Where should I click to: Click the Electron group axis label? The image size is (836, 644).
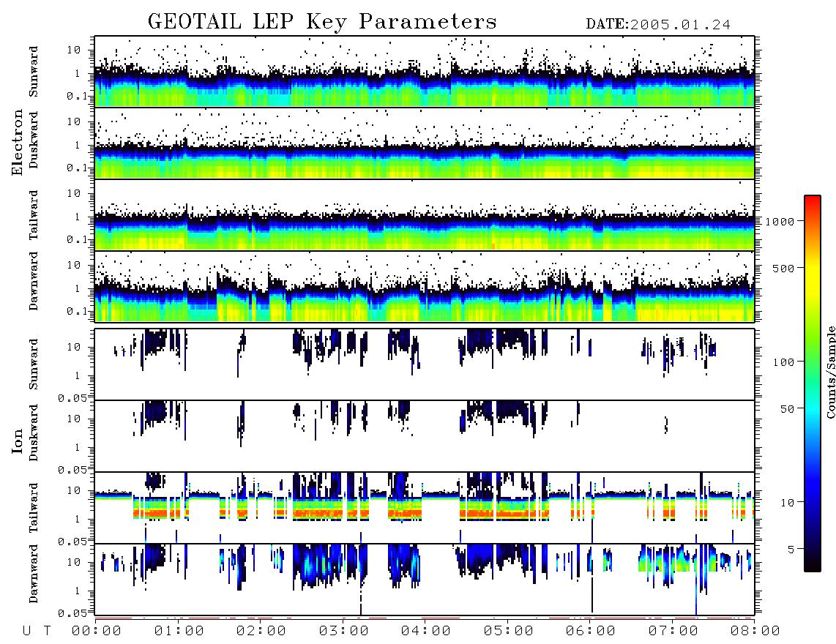pos(18,143)
